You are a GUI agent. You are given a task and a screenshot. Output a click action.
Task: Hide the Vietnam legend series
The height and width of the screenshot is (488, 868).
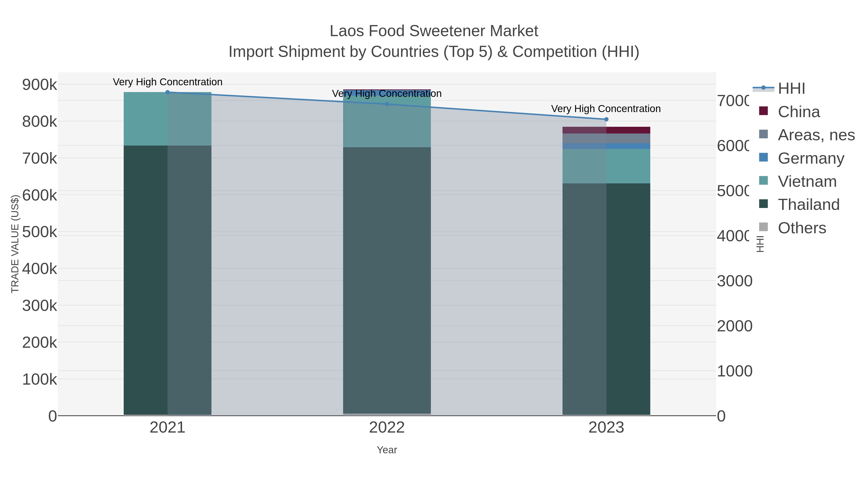pyautogui.click(x=798, y=181)
